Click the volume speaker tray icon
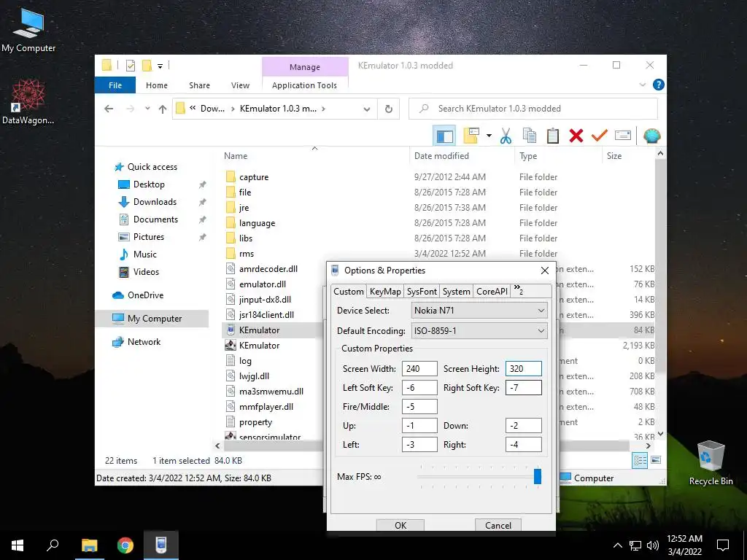Image resolution: width=747 pixels, height=560 pixels. point(653,545)
